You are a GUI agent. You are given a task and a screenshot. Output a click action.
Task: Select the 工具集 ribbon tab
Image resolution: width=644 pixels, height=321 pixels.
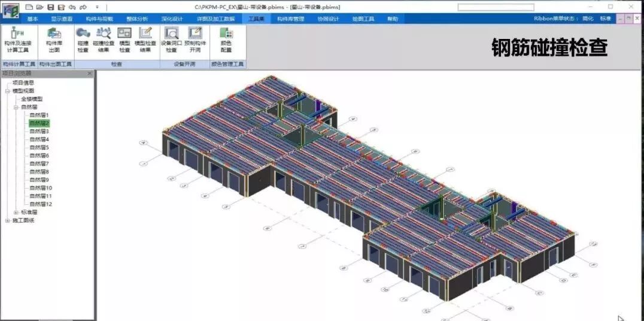(x=256, y=19)
